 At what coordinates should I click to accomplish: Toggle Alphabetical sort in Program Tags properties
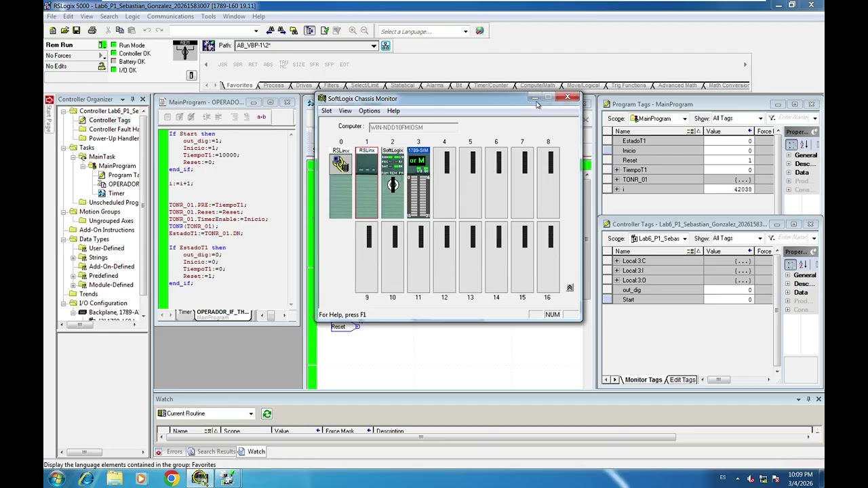tap(804, 144)
